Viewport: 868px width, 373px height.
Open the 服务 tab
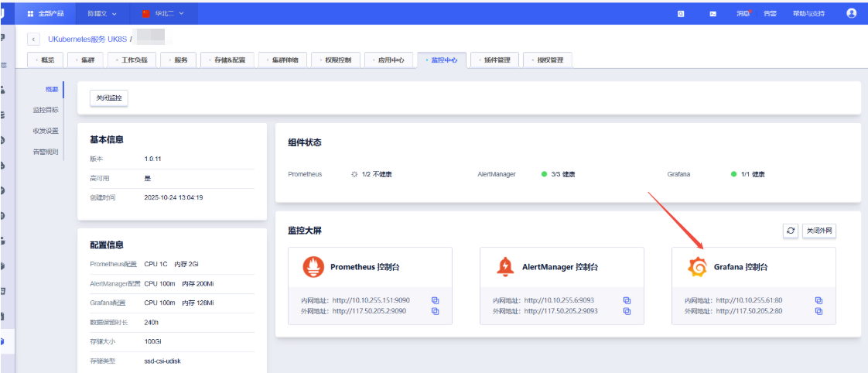pyautogui.click(x=178, y=60)
